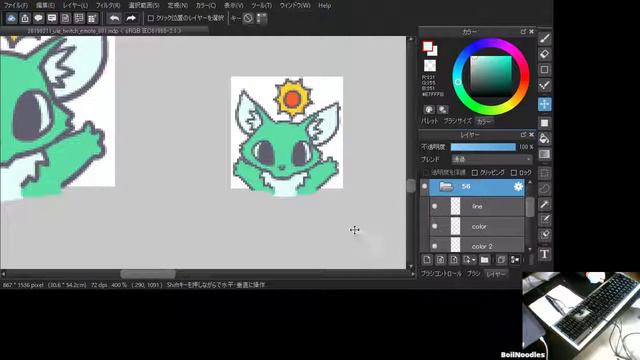Viewport: 640px width, 360px height.
Task: Click the canvas horizontal scrollbar thumb
Action: (x=148, y=274)
